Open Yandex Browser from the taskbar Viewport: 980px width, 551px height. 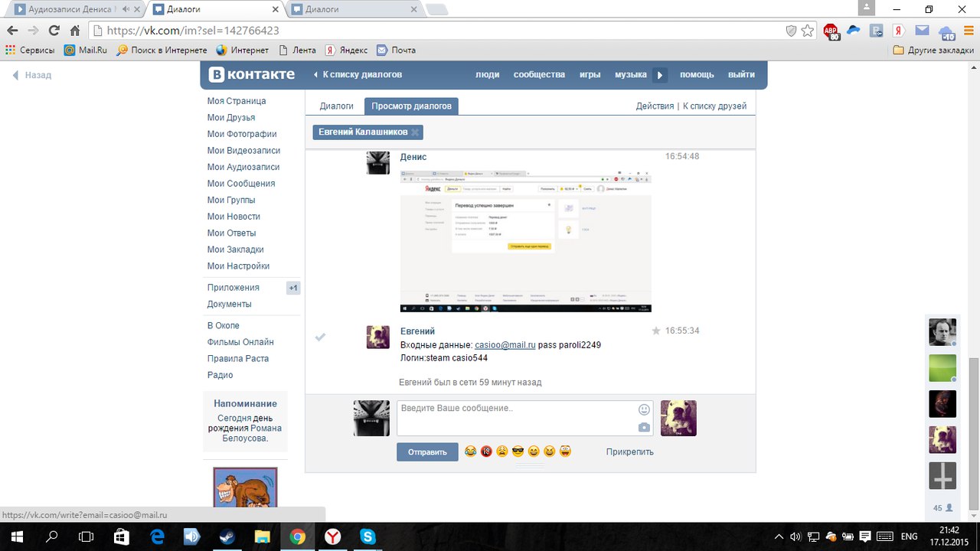pos(332,537)
